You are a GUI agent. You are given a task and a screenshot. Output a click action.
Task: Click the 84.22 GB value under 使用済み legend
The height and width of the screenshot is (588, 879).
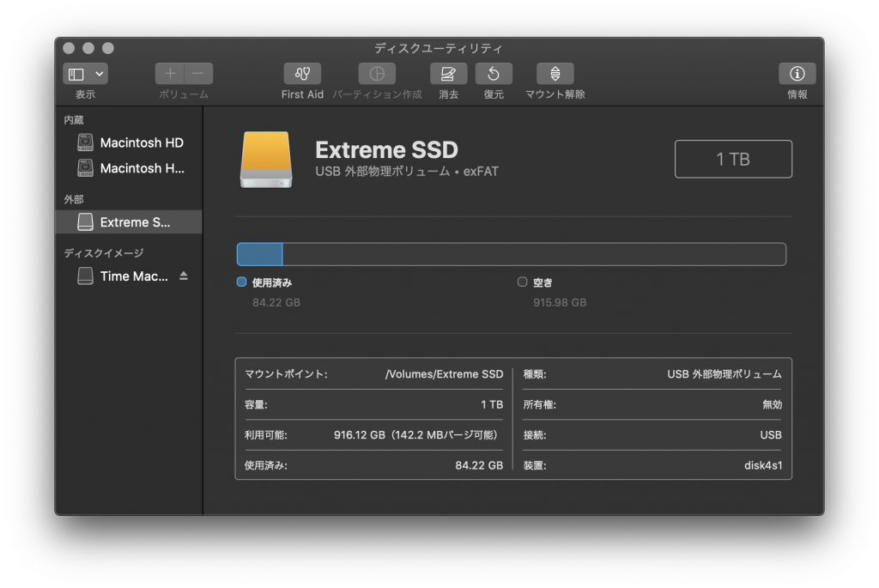(276, 303)
